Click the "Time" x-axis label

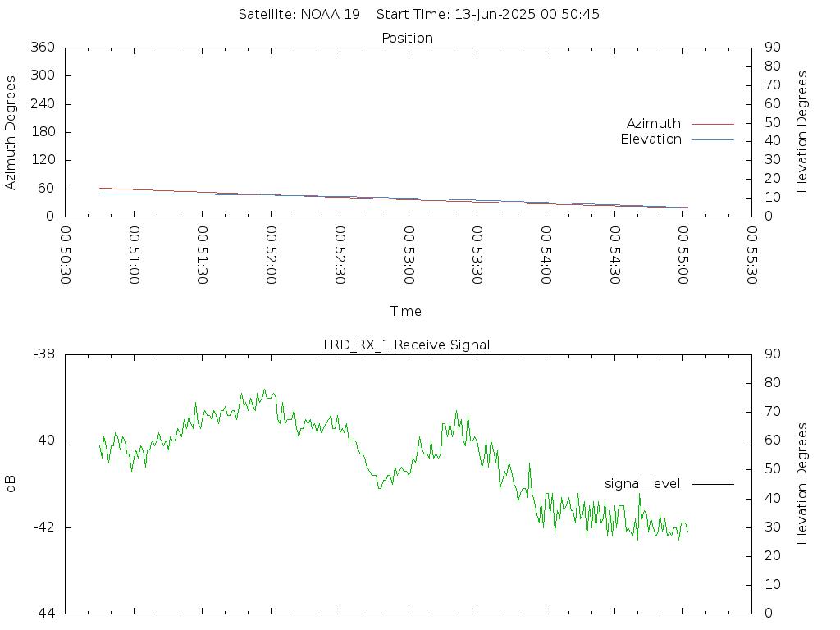coord(405,311)
